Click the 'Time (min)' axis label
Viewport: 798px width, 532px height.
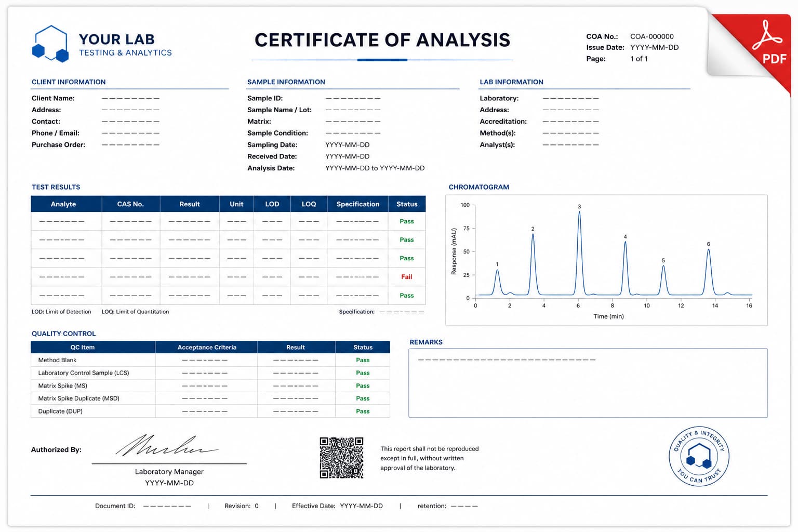click(609, 316)
